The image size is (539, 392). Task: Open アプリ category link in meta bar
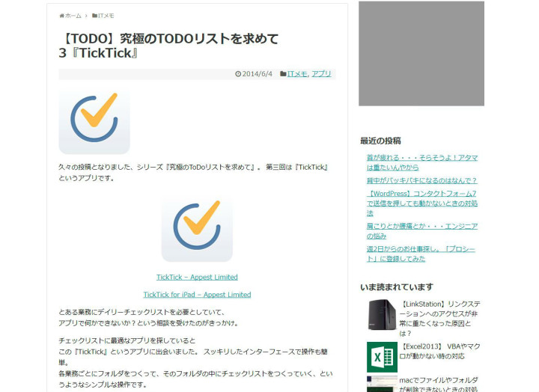tap(321, 74)
